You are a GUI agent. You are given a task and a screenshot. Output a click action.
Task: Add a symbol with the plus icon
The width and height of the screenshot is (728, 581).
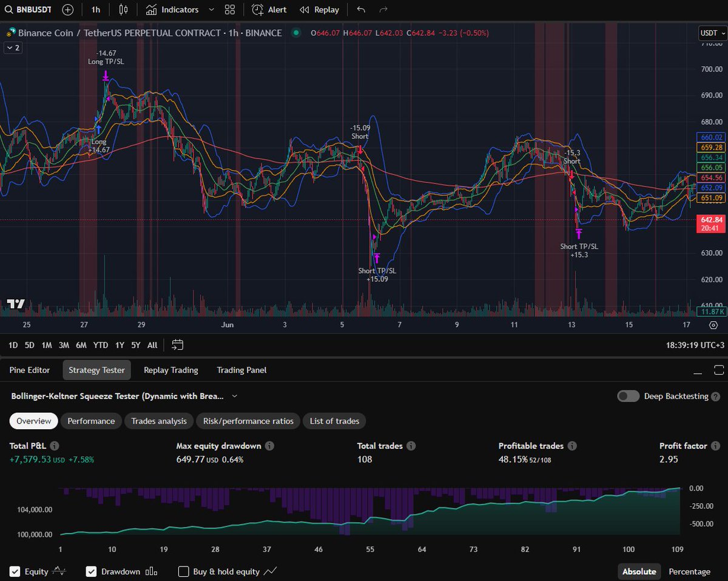(x=68, y=10)
